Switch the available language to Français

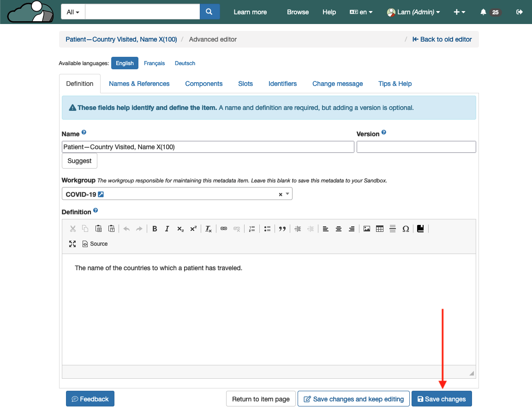click(154, 63)
